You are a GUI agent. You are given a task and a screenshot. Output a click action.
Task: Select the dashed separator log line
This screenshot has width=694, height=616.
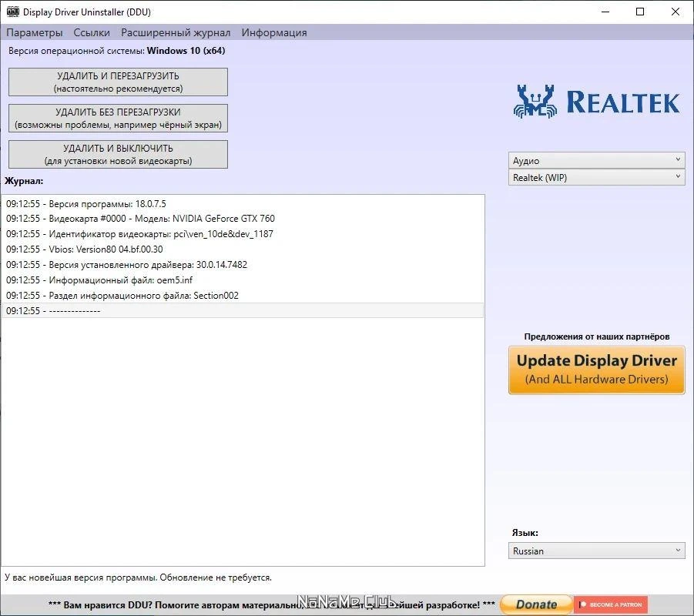pyautogui.click(x=243, y=310)
